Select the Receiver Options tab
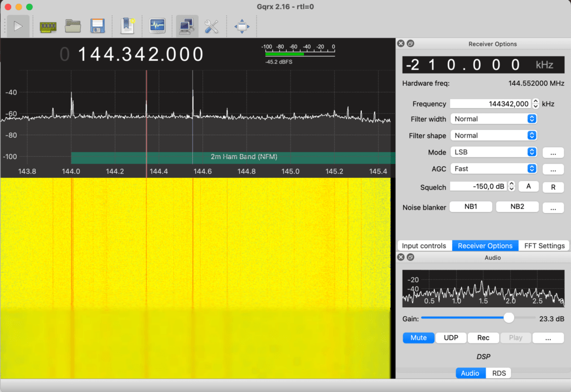Viewport: 571px width, 392px height. 485,245
